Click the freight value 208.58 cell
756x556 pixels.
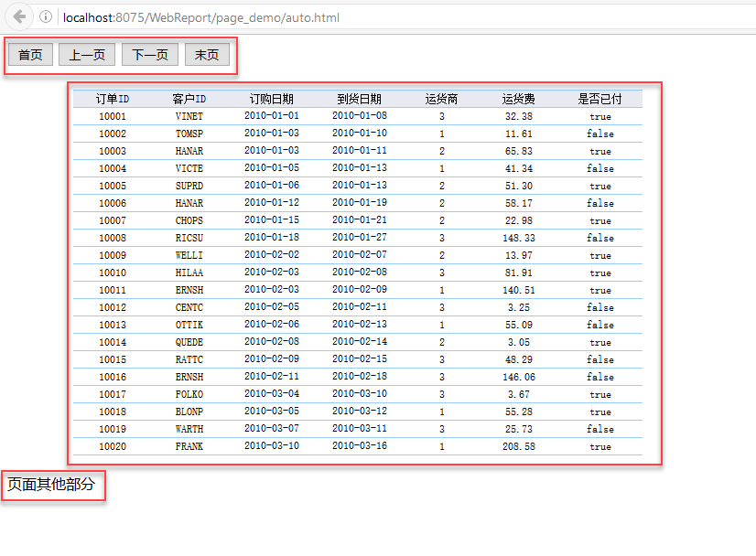519,446
